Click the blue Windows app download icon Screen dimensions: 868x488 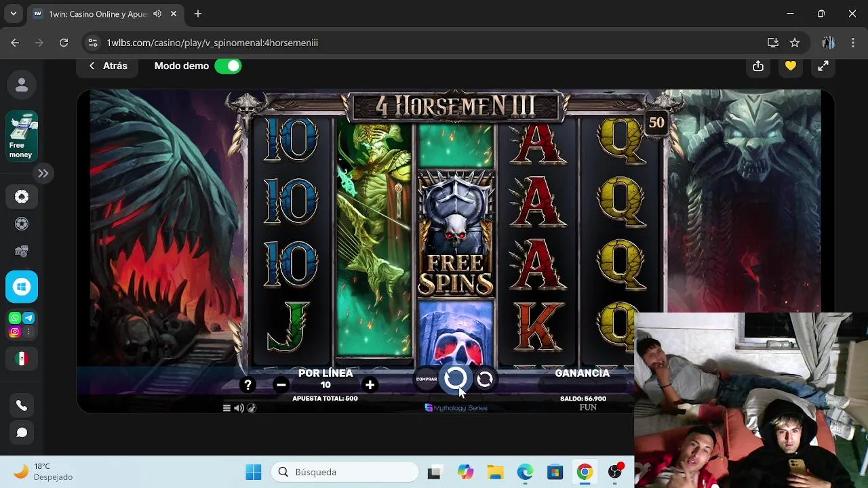point(22,287)
